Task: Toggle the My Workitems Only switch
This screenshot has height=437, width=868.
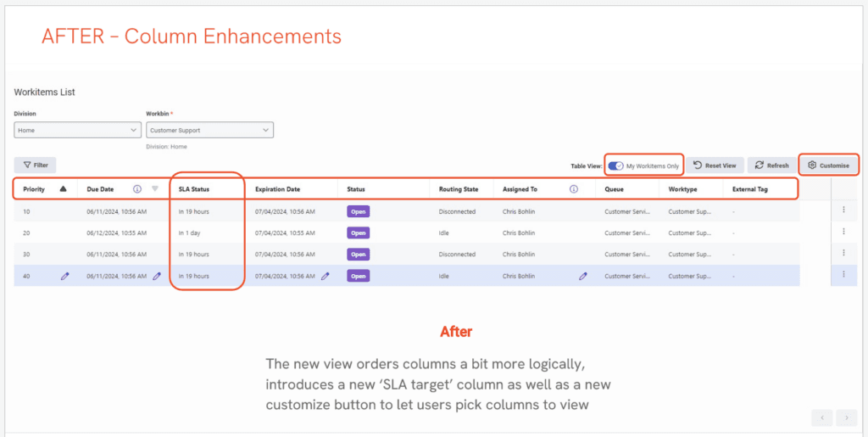Action: pos(616,165)
